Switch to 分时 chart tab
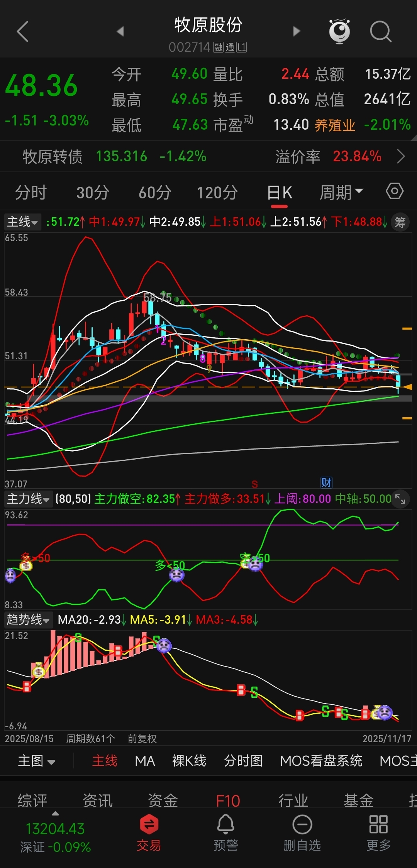 pyautogui.click(x=31, y=192)
